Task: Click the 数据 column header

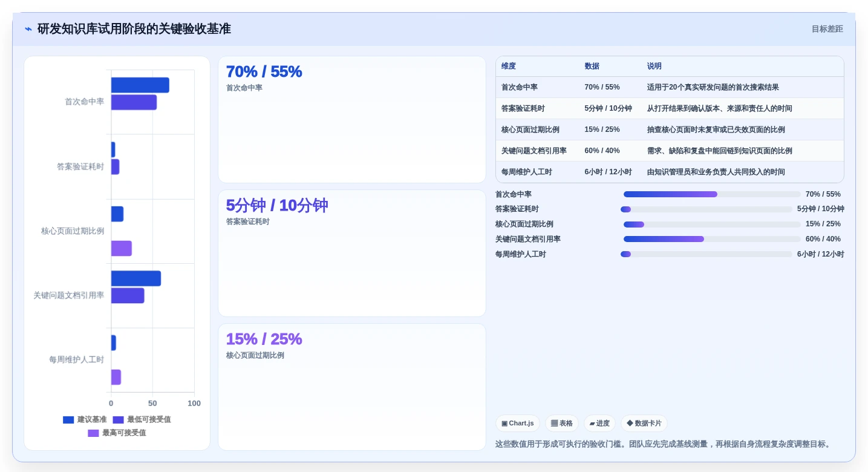Action: tap(592, 66)
